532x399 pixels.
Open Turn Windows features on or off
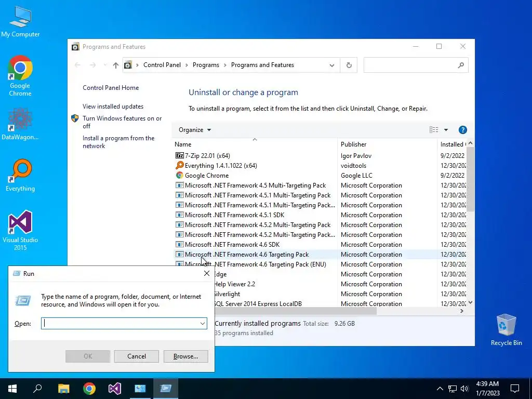[122, 122]
